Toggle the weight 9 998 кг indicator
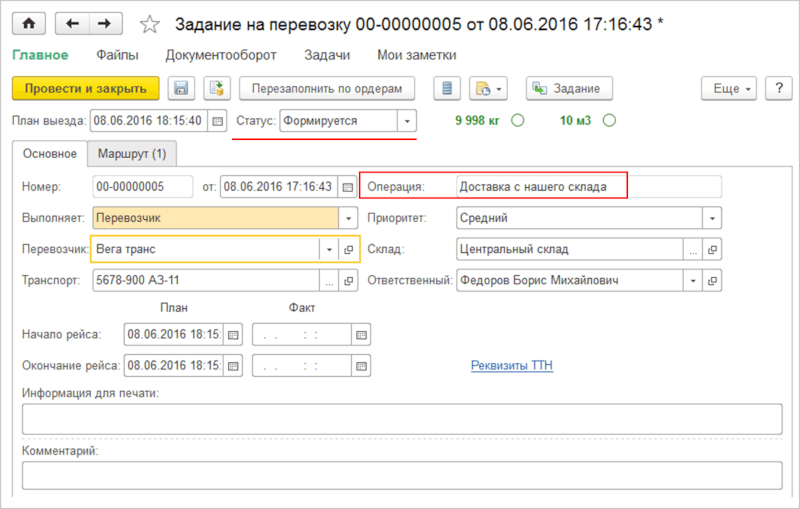Image resolution: width=800 pixels, height=509 pixels. pyautogui.click(x=518, y=121)
